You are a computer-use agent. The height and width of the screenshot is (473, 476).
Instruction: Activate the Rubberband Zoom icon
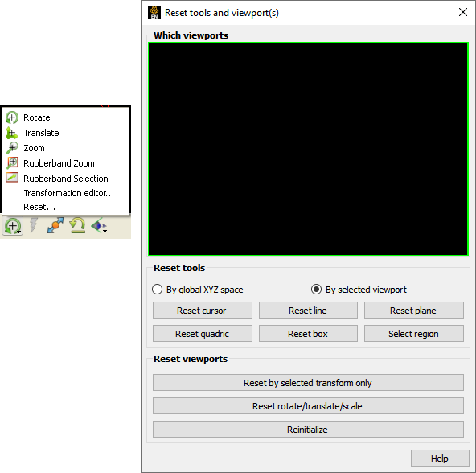tap(12, 163)
